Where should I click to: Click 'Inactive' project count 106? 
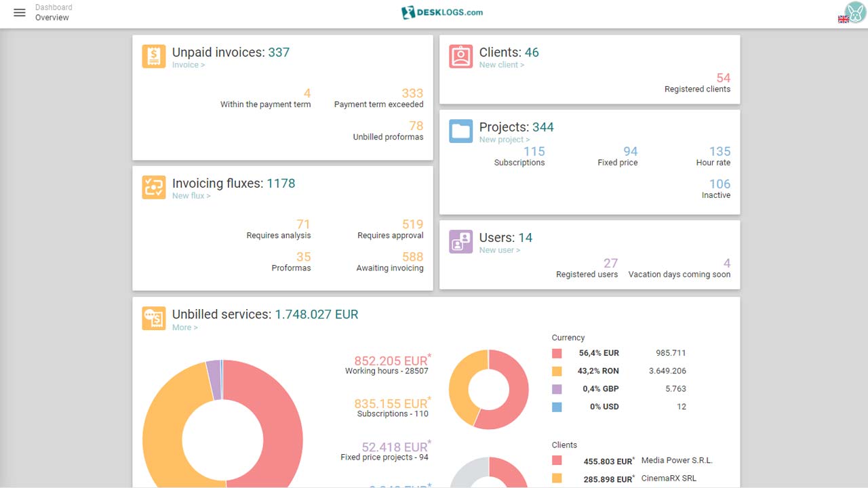click(x=720, y=184)
